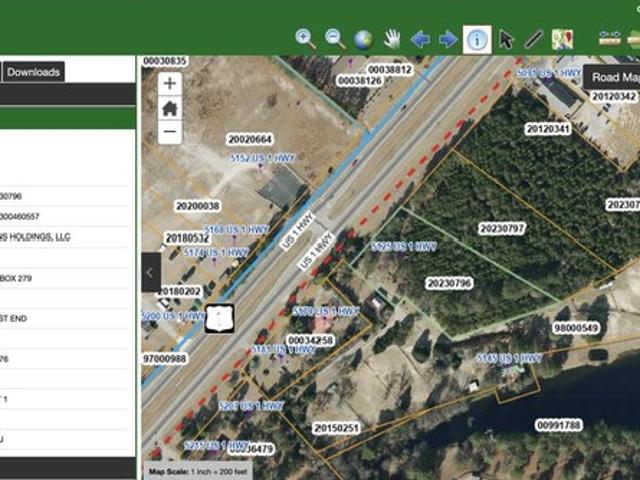This screenshot has width=640, height=480.
Task: Open the Road Map basemap selector
Action: pos(613,77)
